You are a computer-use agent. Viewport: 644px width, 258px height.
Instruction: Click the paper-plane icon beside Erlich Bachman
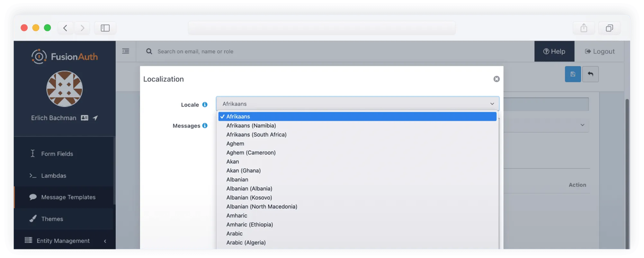95,118
